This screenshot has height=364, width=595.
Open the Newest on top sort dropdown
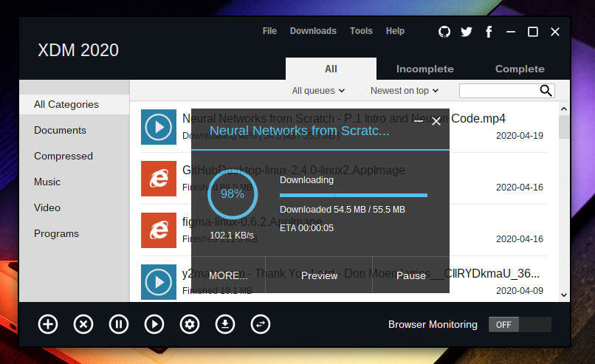[405, 91]
